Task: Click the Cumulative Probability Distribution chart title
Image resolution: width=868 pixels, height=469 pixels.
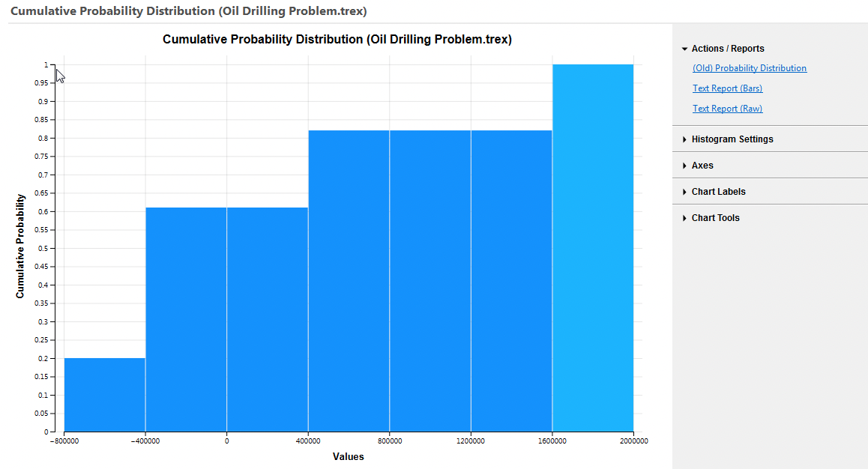Action: pos(337,39)
